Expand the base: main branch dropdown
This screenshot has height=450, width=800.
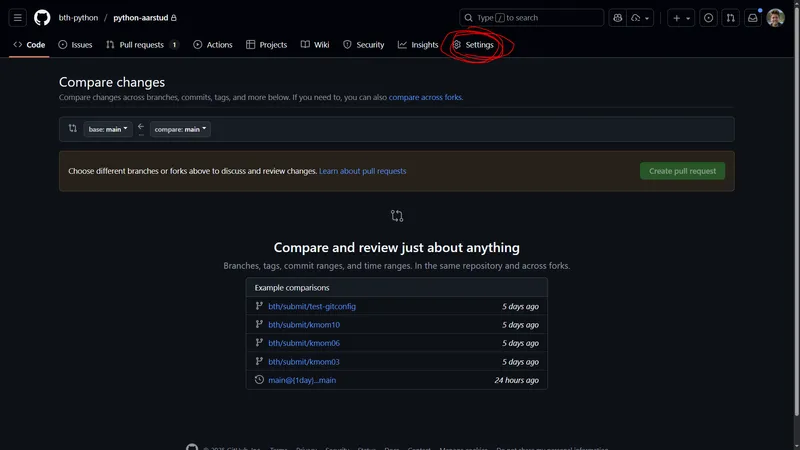coord(108,129)
